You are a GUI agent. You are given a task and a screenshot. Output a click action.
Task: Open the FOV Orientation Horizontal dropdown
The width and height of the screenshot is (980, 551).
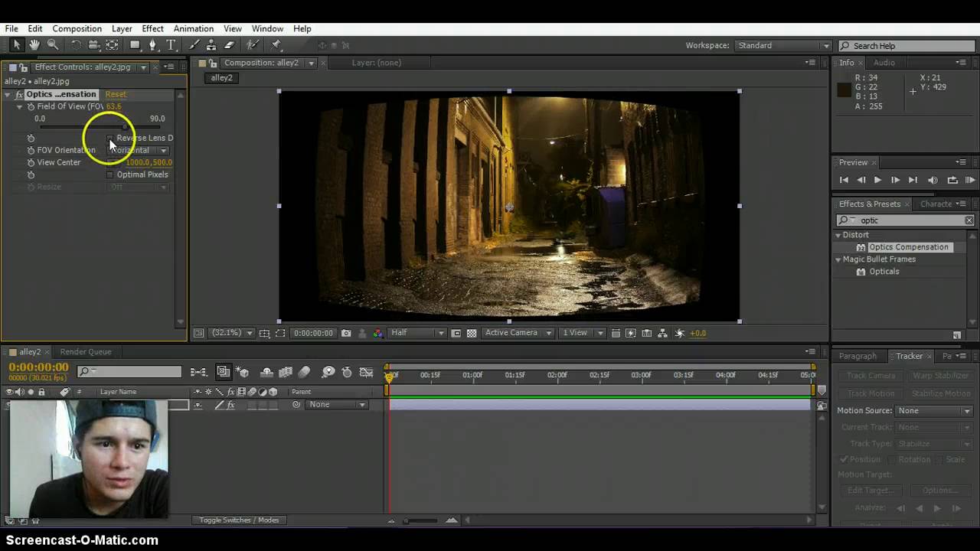tap(138, 150)
